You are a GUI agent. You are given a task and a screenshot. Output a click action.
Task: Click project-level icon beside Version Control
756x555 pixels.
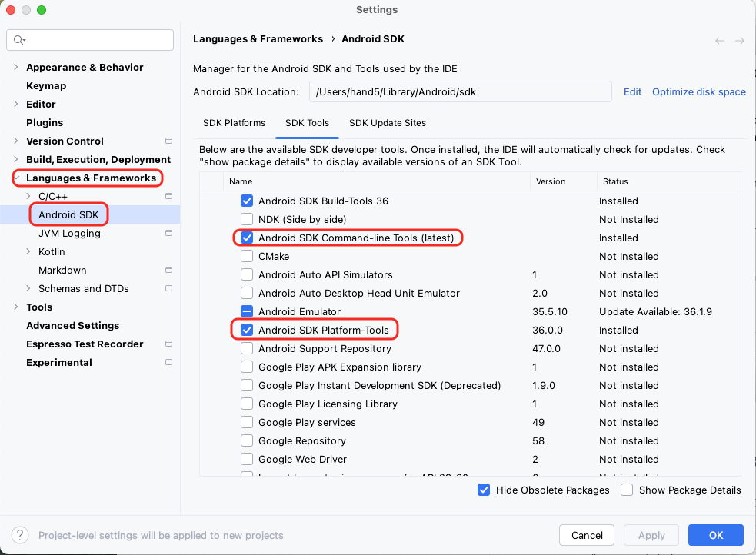pyautogui.click(x=168, y=141)
